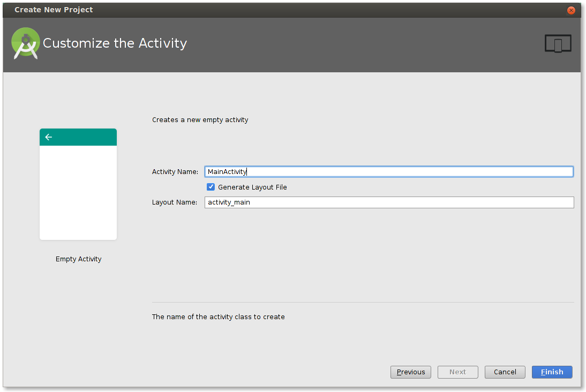This screenshot has width=586, height=392.
Task: Uncheck the Generate Layout File checkbox
Action: (211, 187)
